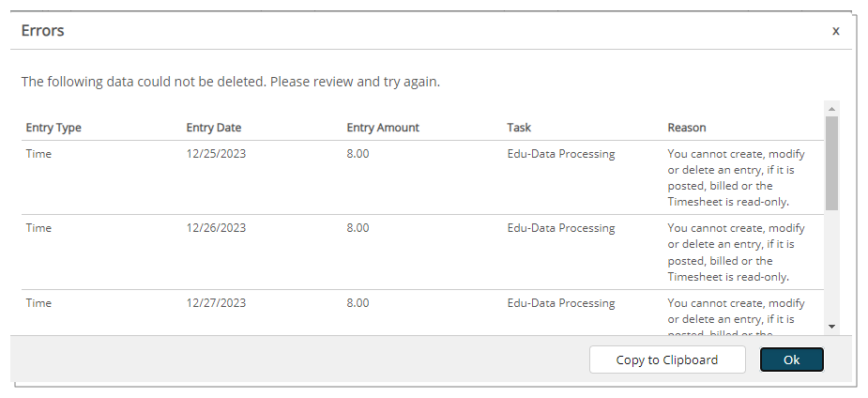Click the vertical scrollbar thumb

(x=831, y=163)
